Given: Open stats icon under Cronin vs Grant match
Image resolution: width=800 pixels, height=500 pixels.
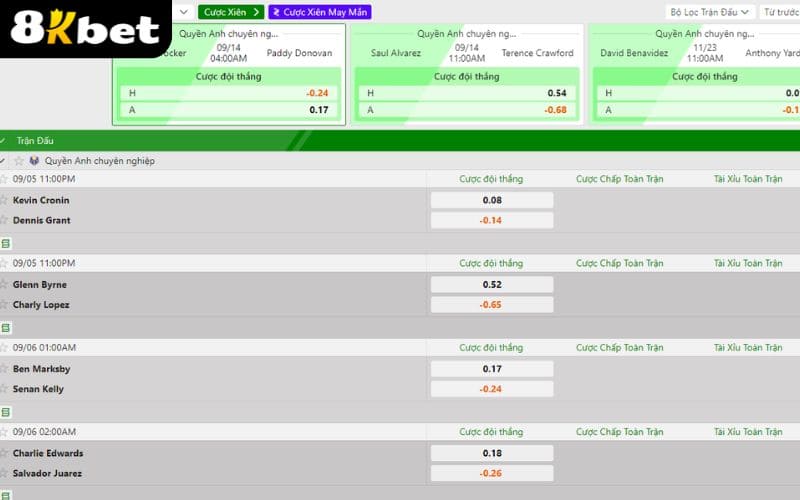Looking at the screenshot, I should [6, 243].
